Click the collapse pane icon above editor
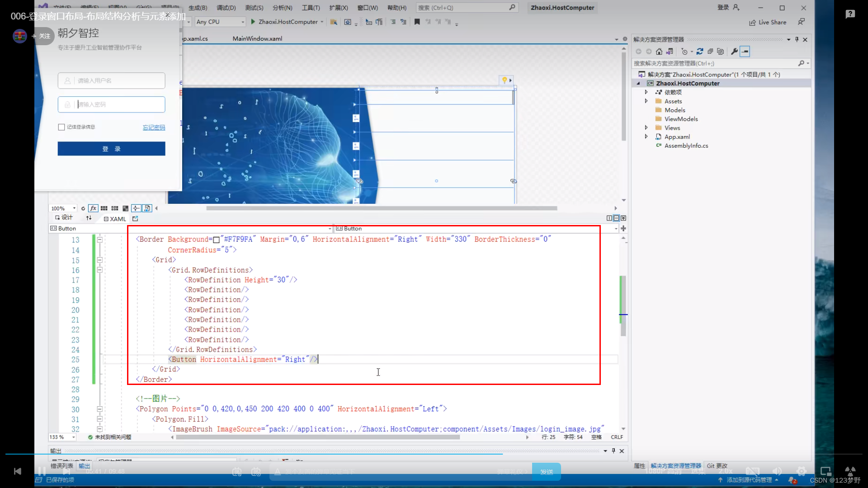The image size is (868, 488). click(x=623, y=218)
